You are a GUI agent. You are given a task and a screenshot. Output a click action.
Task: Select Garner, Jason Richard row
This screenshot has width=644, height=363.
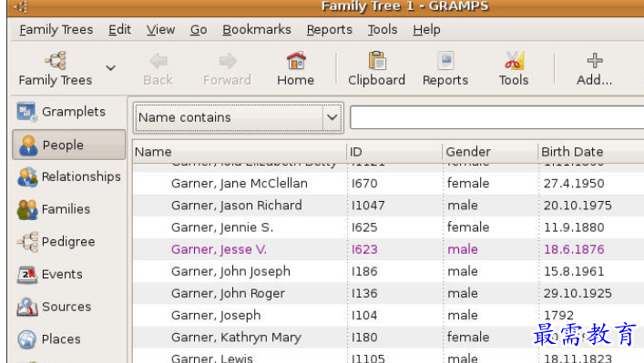(x=388, y=205)
